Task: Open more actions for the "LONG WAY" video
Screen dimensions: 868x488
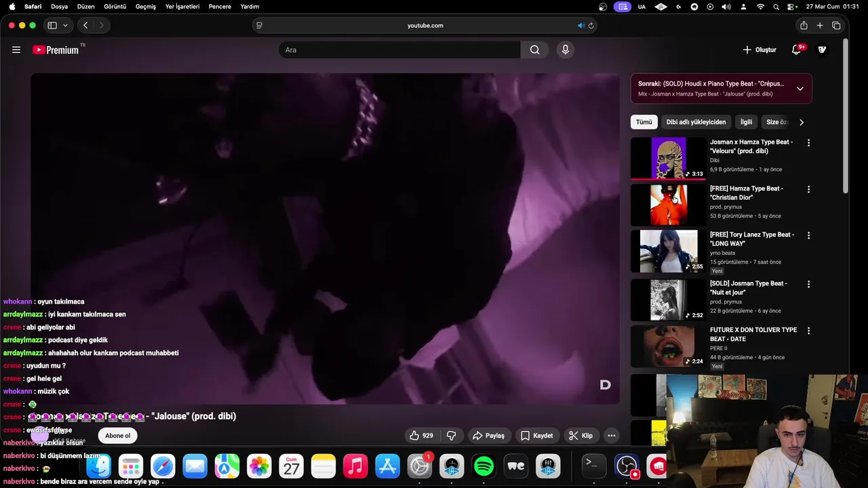Action: (x=808, y=235)
